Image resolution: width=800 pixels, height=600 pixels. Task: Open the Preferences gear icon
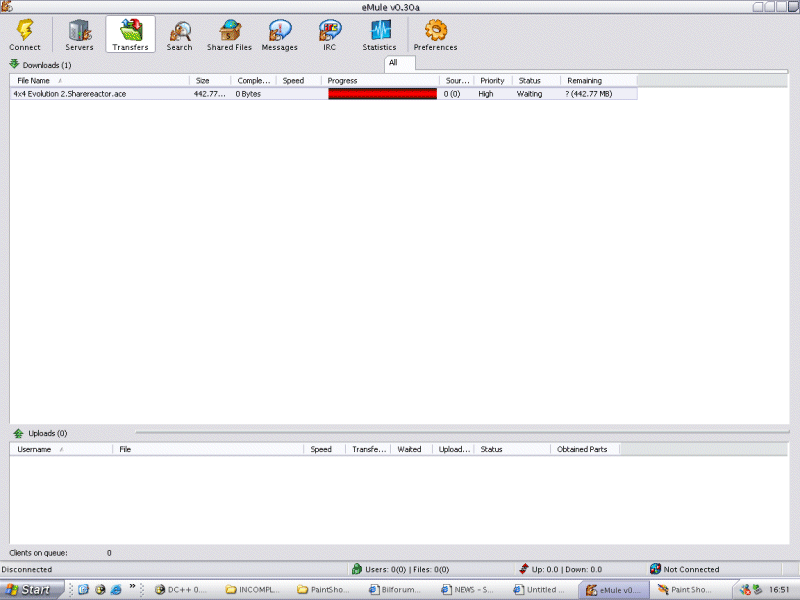point(436,30)
